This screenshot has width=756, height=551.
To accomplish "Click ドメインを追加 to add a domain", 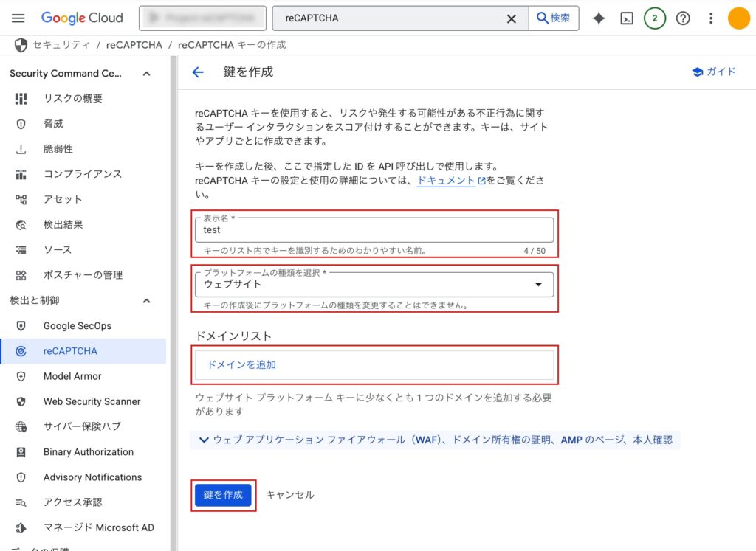I will tap(241, 364).
